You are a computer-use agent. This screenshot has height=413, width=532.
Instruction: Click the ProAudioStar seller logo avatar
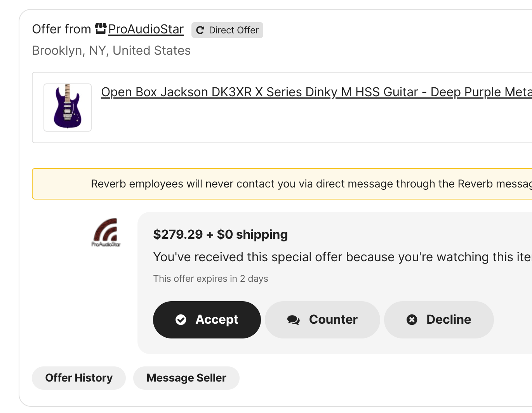(106, 232)
